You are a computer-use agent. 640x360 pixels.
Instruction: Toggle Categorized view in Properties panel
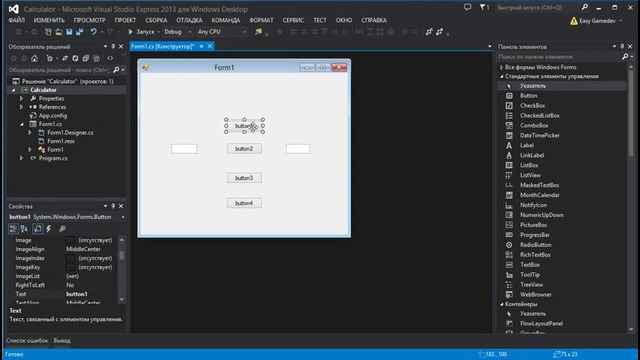click(x=13, y=229)
